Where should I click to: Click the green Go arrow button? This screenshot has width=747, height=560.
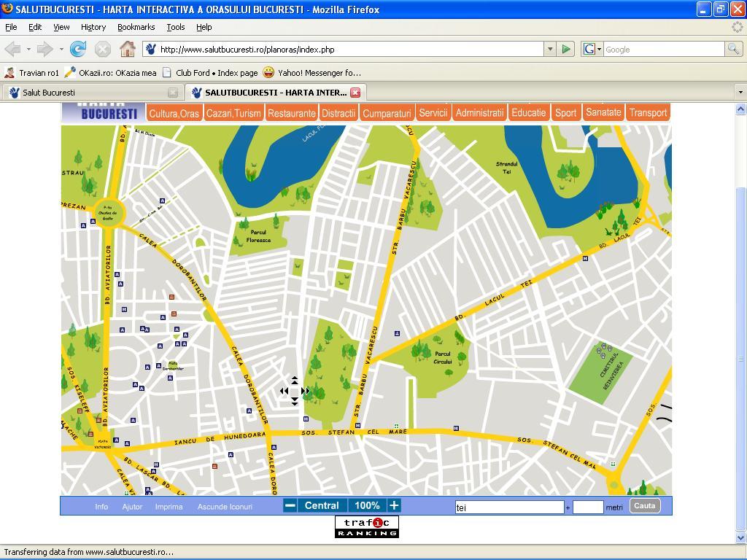pyautogui.click(x=566, y=49)
